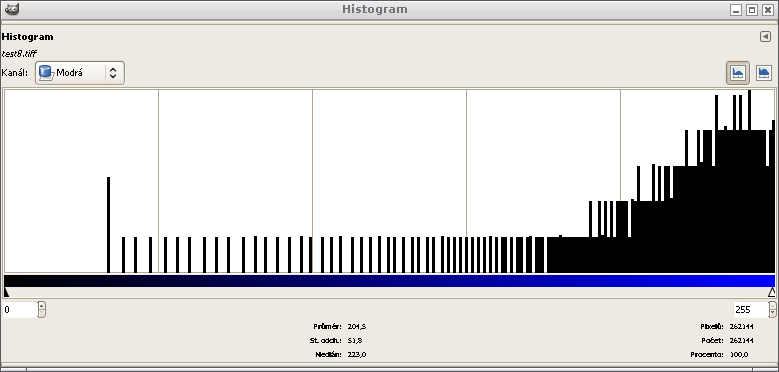Click the GIMP Wilber icon in title bar

point(11,9)
